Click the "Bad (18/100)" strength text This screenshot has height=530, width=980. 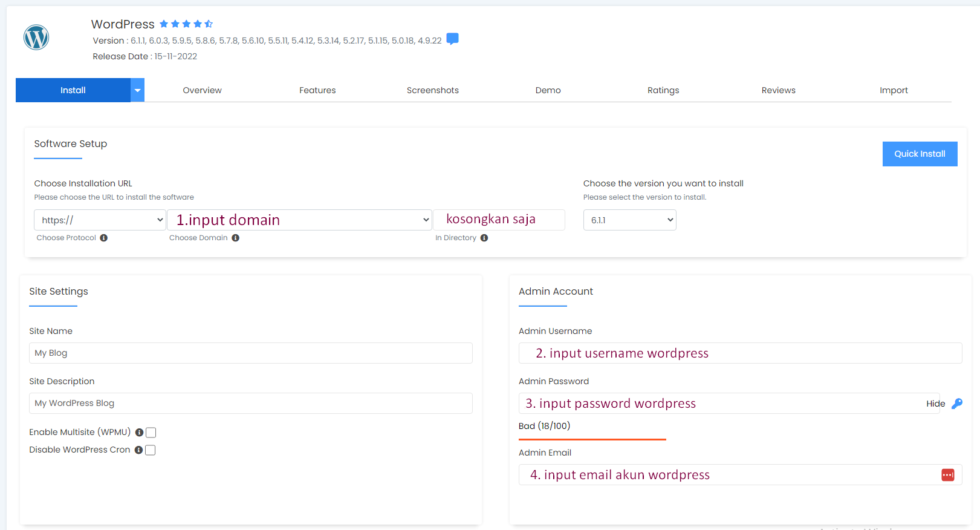pyautogui.click(x=544, y=426)
